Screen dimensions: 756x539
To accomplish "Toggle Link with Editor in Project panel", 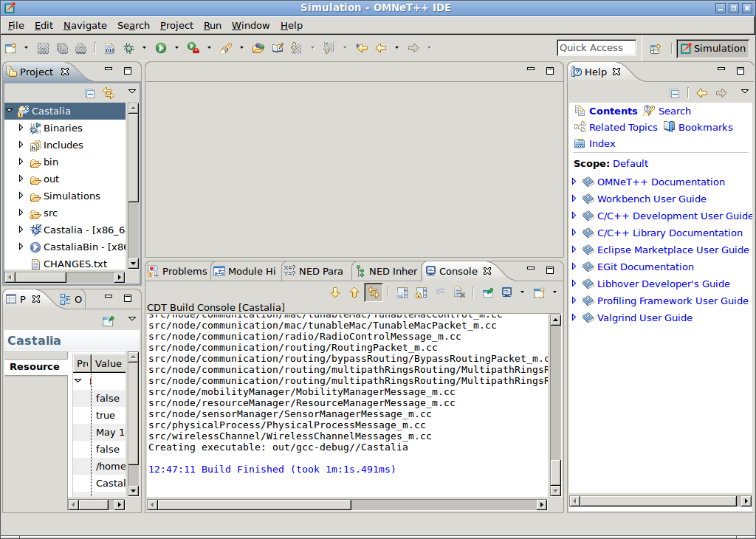I will [x=109, y=93].
